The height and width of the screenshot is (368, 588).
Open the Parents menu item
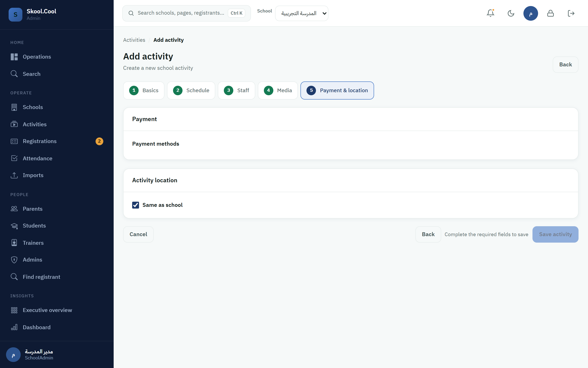point(57,209)
